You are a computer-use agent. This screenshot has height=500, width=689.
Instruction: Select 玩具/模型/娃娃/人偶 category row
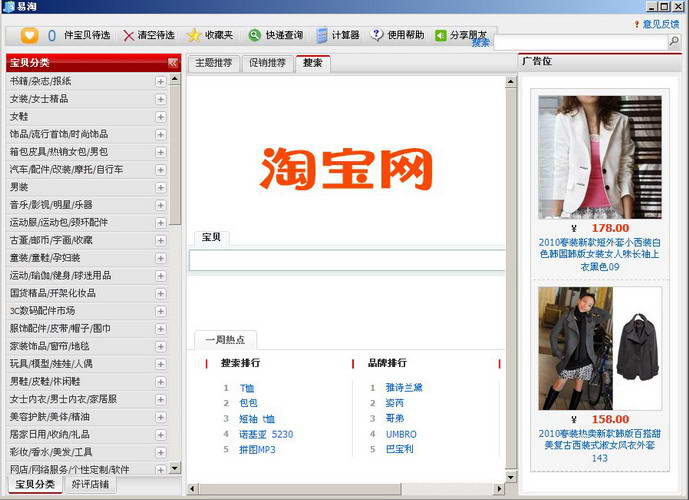click(87, 364)
